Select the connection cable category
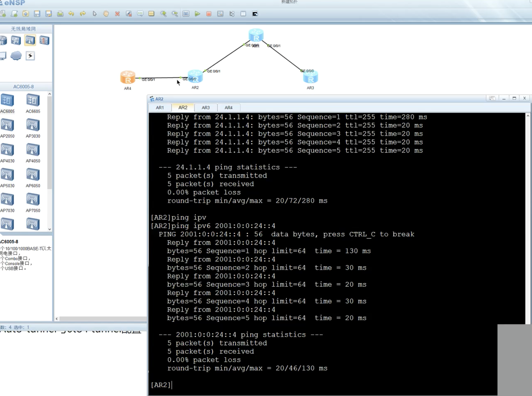This screenshot has width=532, height=396. [30, 56]
